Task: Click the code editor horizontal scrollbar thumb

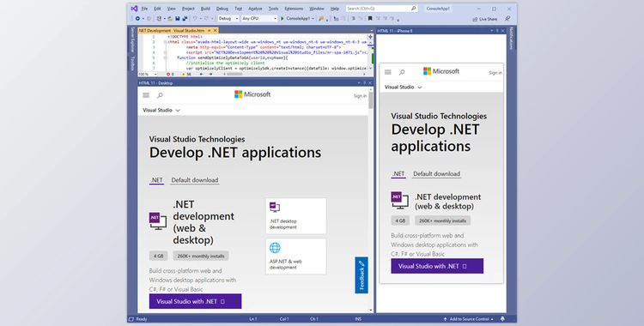Action: [234, 75]
